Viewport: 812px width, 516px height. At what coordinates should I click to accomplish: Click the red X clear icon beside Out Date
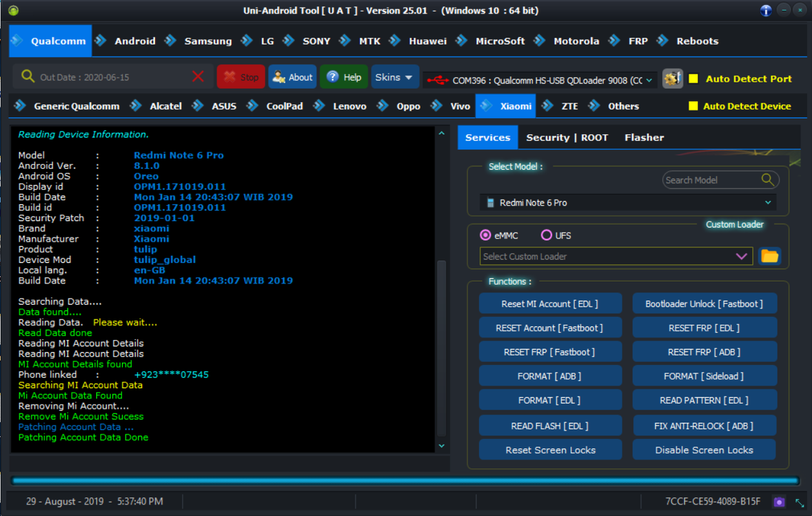(198, 77)
